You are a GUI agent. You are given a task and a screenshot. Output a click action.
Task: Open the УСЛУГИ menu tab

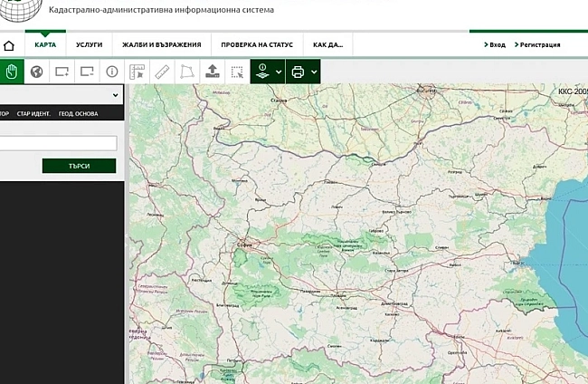(x=89, y=44)
